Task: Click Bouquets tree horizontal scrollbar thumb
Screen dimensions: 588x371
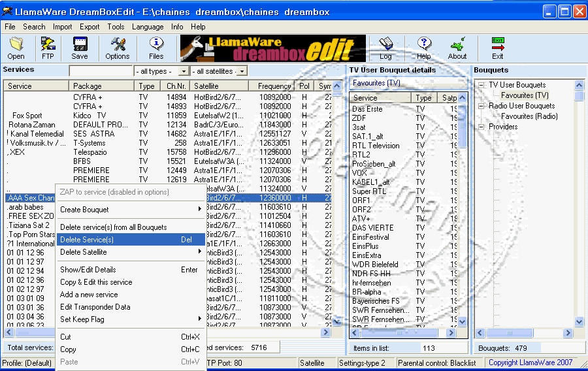Action: tap(509, 332)
